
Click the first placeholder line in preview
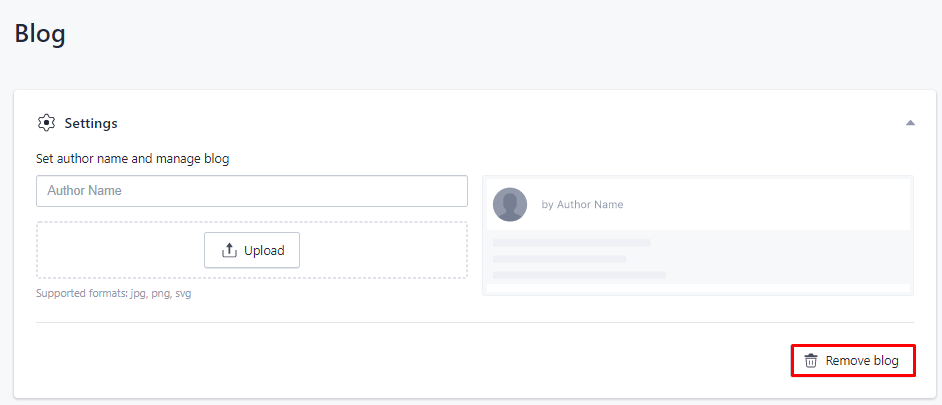pyautogui.click(x=571, y=243)
